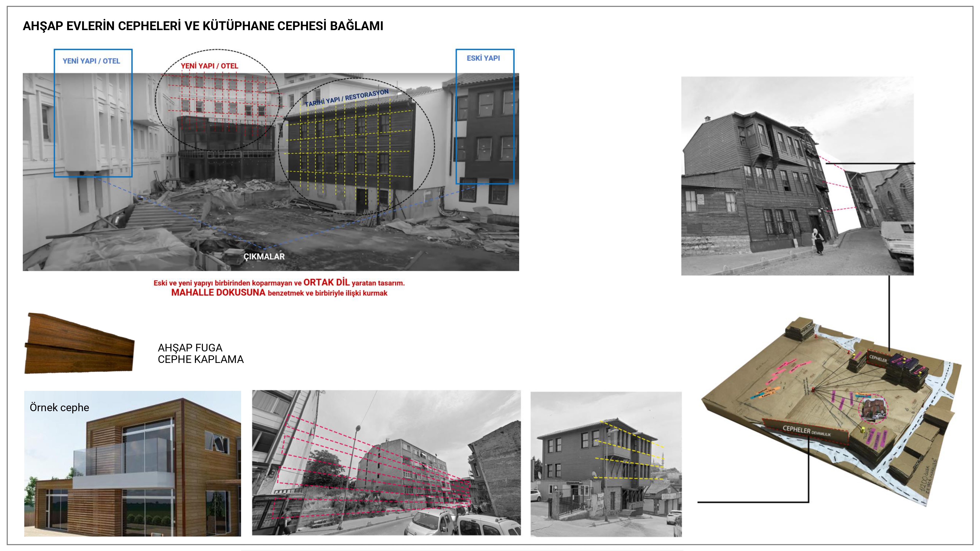Image resolution: width=980 pixels, height=551 pixels.
Task: Select the blue 'YENİ YAPI / OTEL' label
Action: point(91,61)
